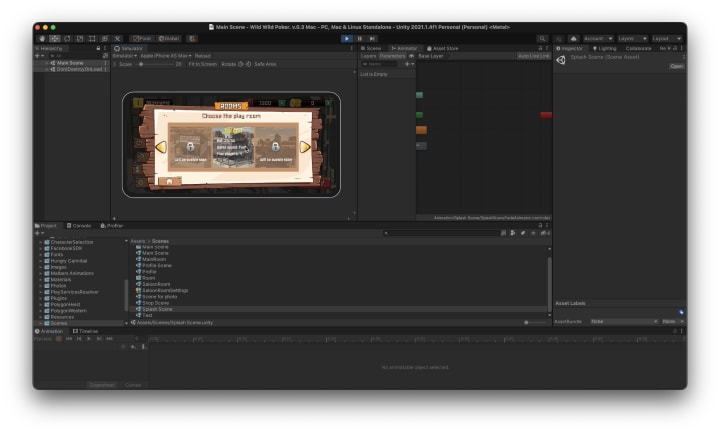Open the Layers dropdown
The image size is (720, 433).
(632, 39)
